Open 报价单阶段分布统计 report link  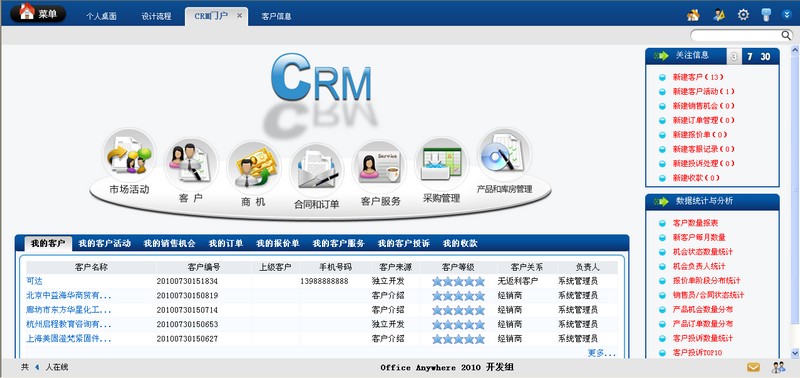coord(706,281)
